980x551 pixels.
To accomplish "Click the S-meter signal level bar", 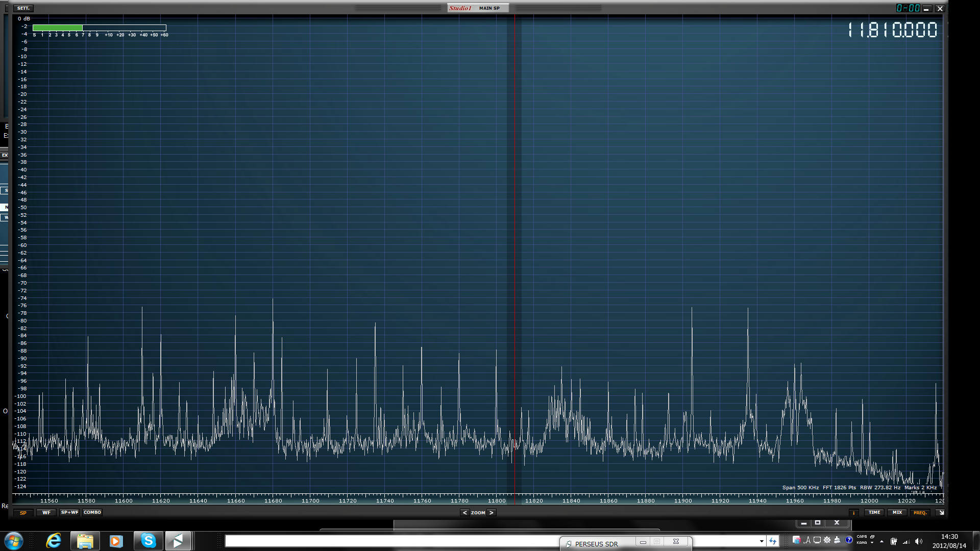I will point(99,28).
